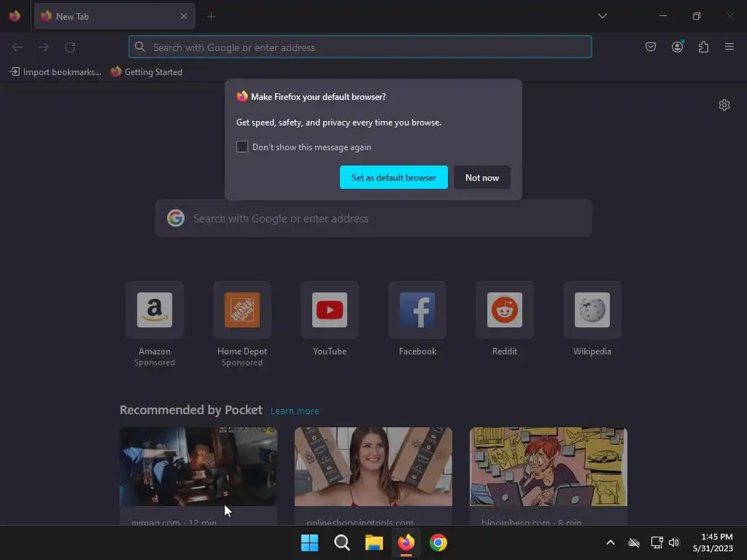The height and width of the screenshot is (560, 747).
Task: Click the Learn more Pocket link
Action: click(295, 411)
